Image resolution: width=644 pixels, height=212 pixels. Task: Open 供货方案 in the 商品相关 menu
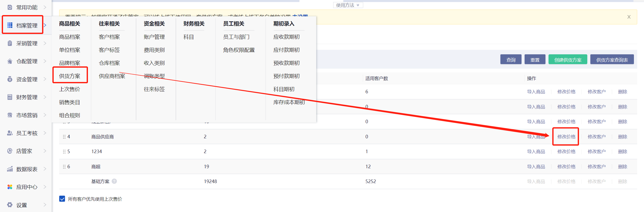pos(70,76)
